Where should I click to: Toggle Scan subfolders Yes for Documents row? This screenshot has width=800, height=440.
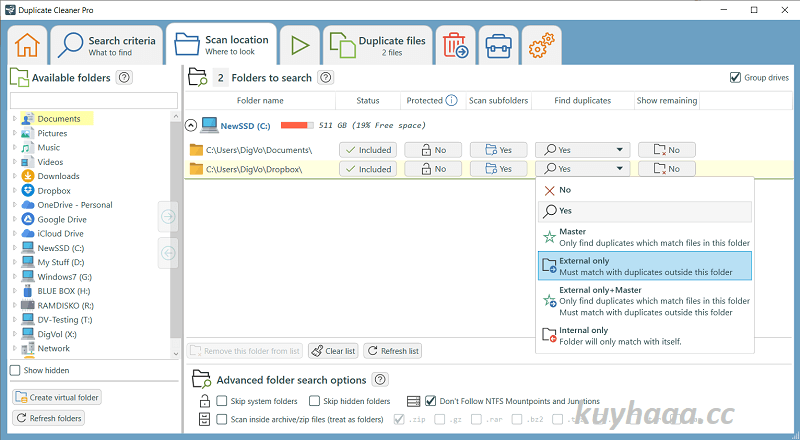[x=498, y=150]
